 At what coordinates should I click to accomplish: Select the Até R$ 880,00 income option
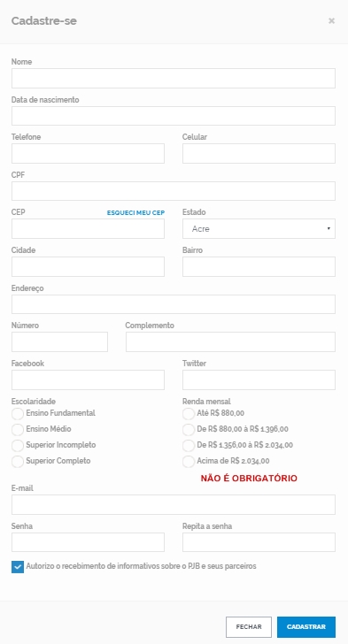(189, 414)
